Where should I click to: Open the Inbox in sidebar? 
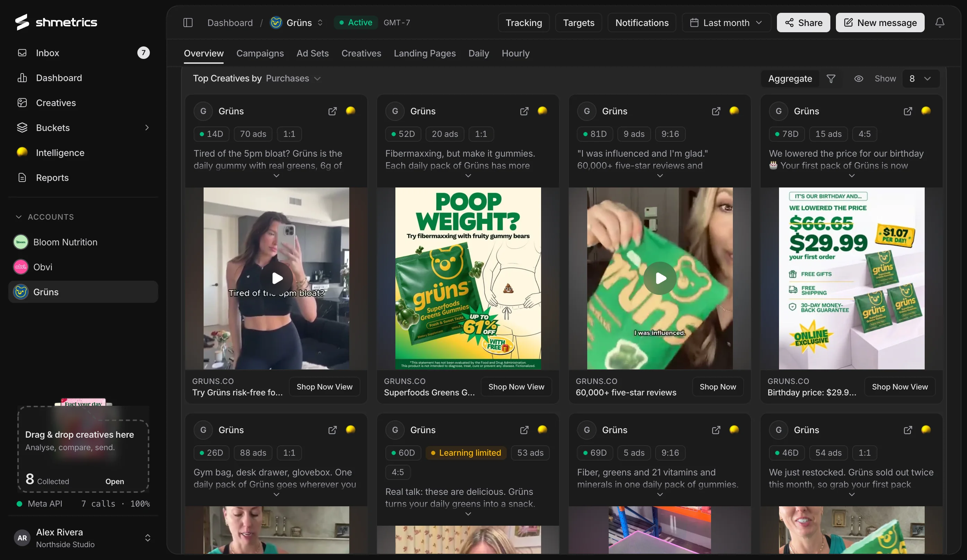tap(83, 53)
